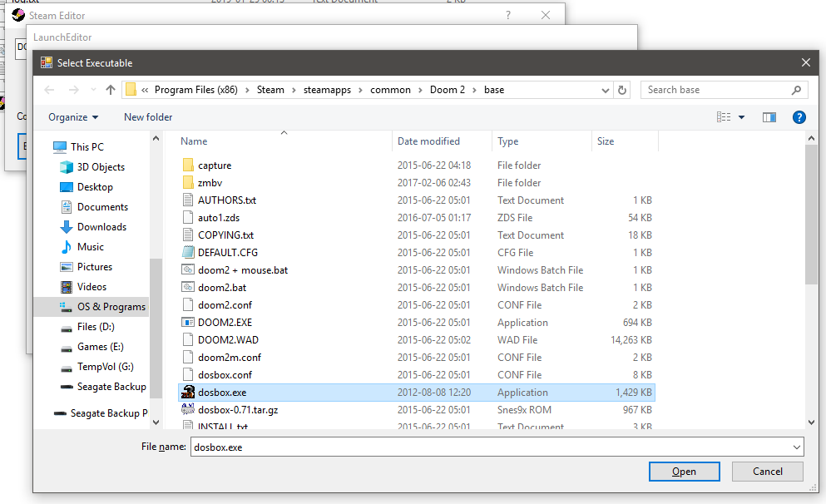Expand subfolders after common breadcrumb

point(420,90)
